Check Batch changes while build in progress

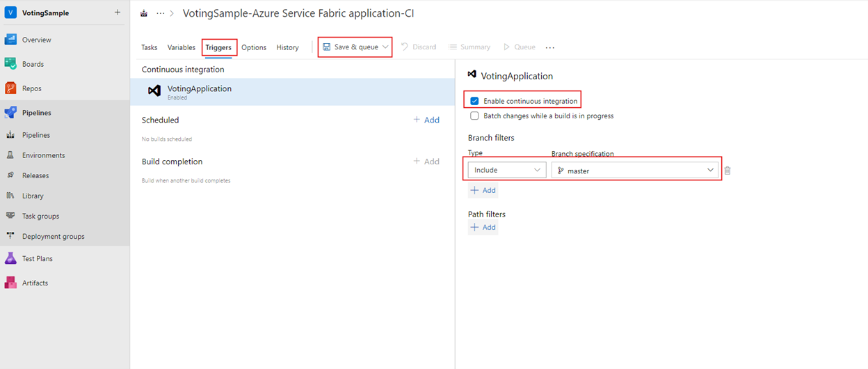pos(474,116)
